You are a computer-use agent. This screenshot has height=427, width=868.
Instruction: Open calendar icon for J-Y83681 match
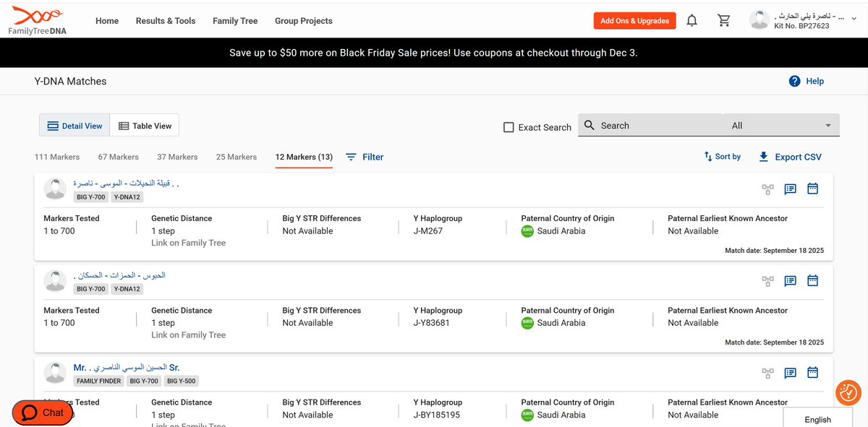[812, 280]
